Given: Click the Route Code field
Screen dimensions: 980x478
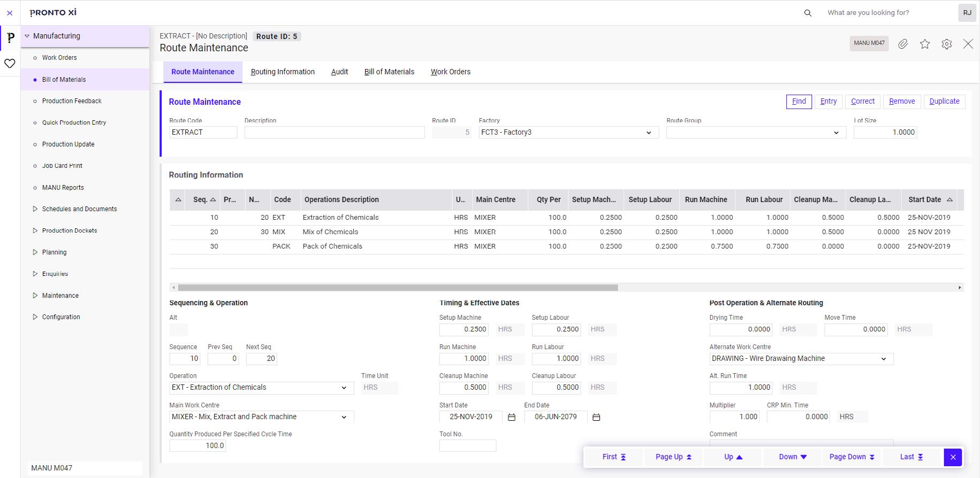Looking at the screenshot, I should pyautogui.click(x=203, y=133).
